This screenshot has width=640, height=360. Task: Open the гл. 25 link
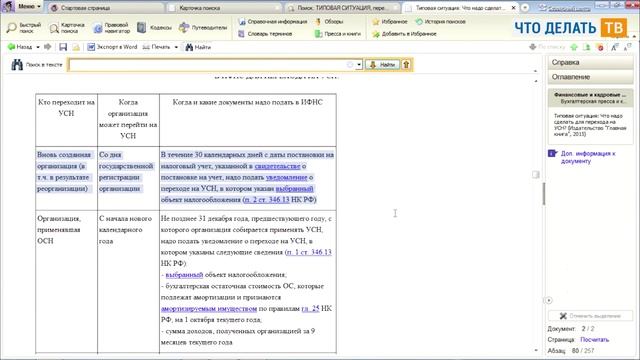pos(310,309)
